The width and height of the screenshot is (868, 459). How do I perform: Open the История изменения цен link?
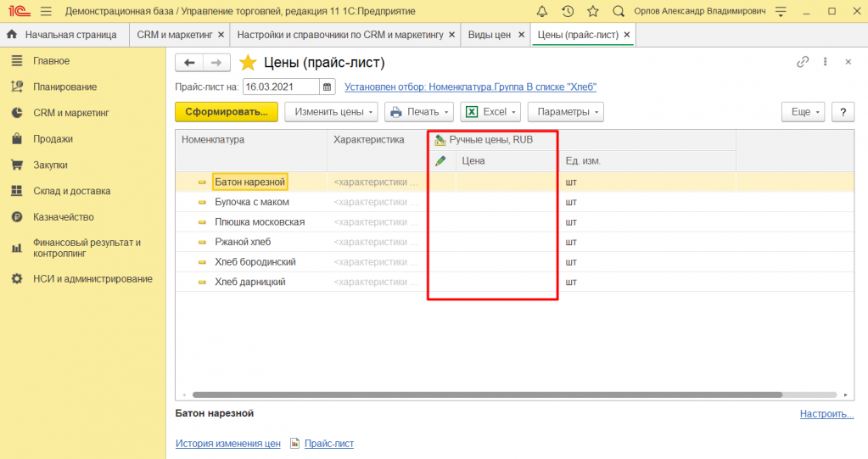227,444
